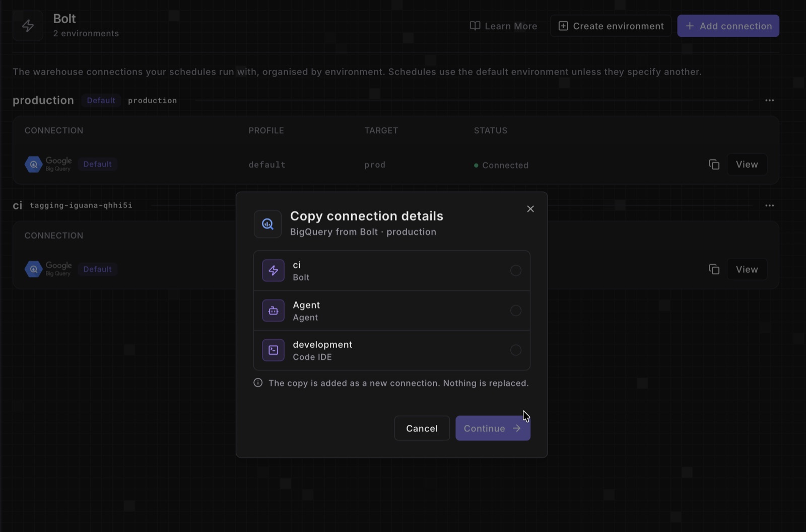Click the Agent robot icon
This screenshot has height=532, width=806.
(x=273, y=311)
